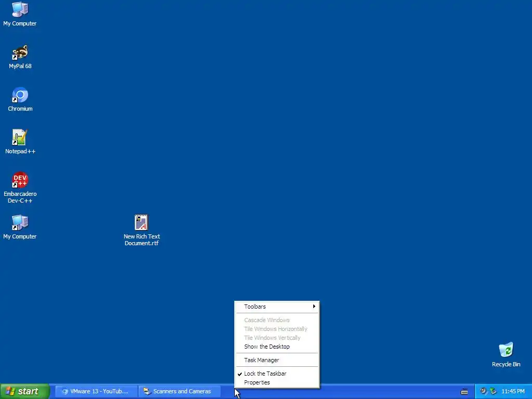532x399 pixels.
Task: Click the Safely Remove Hardware tray icon
Action: click(x=494, y=391)
